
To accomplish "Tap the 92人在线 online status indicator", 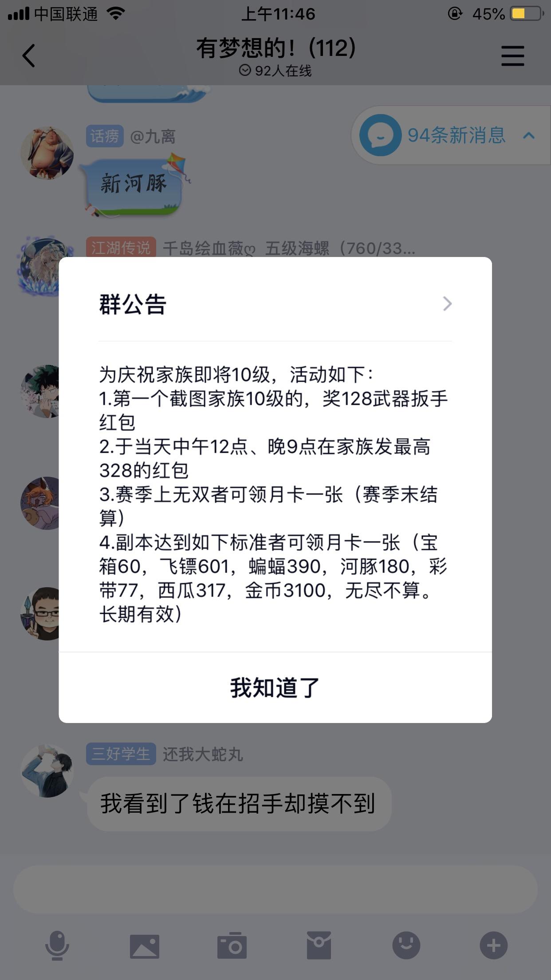I will point(275,71).
